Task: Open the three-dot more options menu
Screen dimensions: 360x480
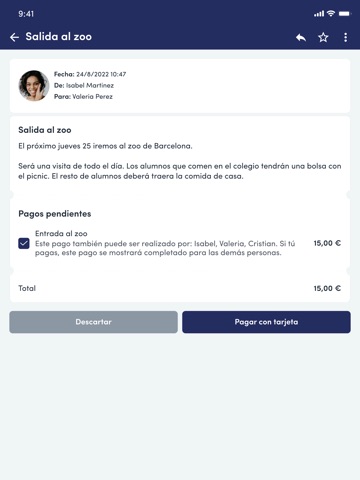Action: (346, 37)
